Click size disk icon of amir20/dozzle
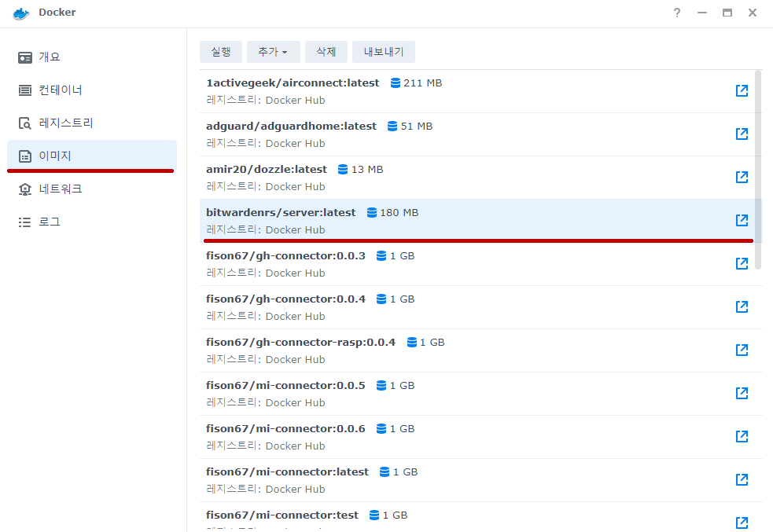The height and width of the screenshot is (532, 773). 343,170
